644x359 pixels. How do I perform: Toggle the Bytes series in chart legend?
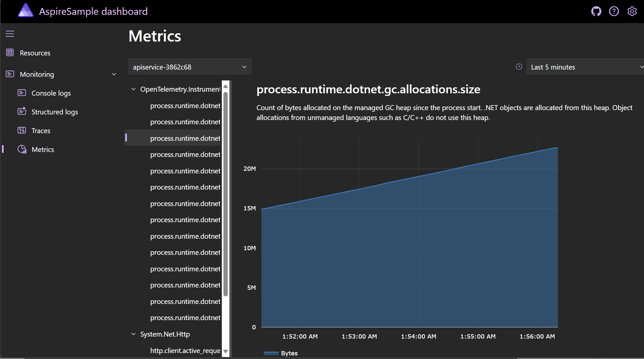tap(281, 353)
